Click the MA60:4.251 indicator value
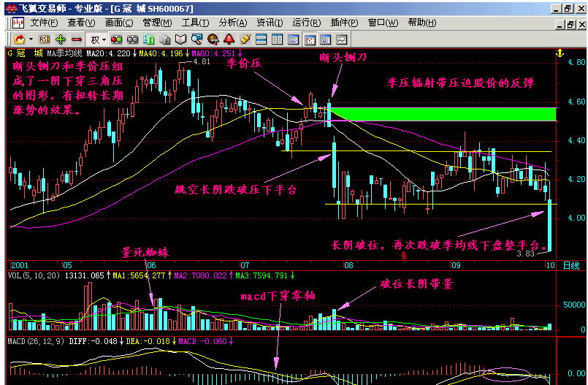The height and width of the screenshot is (385, 588). pos(213,53)
